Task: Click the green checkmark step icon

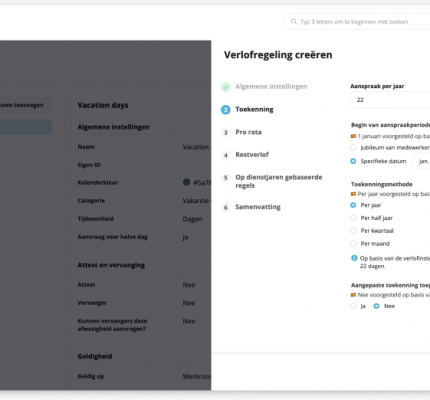Action: [x=226, y=87]
